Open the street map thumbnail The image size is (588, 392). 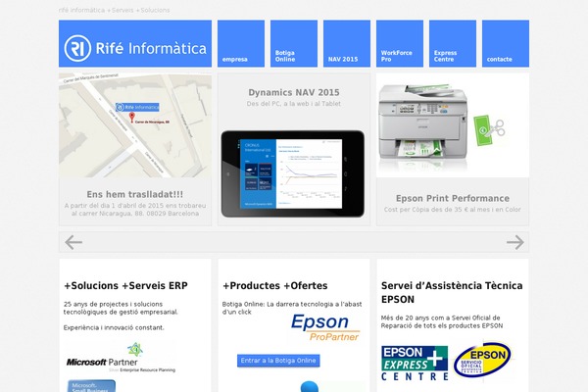pos(135,125)
